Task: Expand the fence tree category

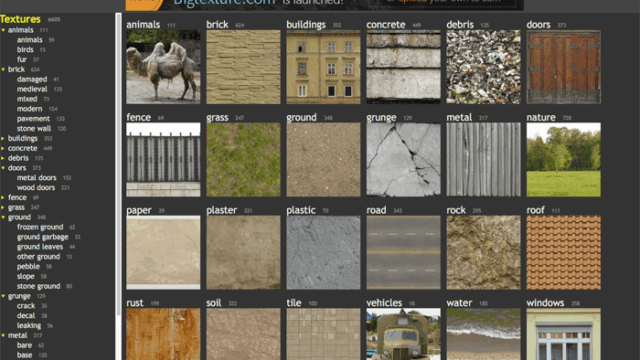Action: [3, 198]
